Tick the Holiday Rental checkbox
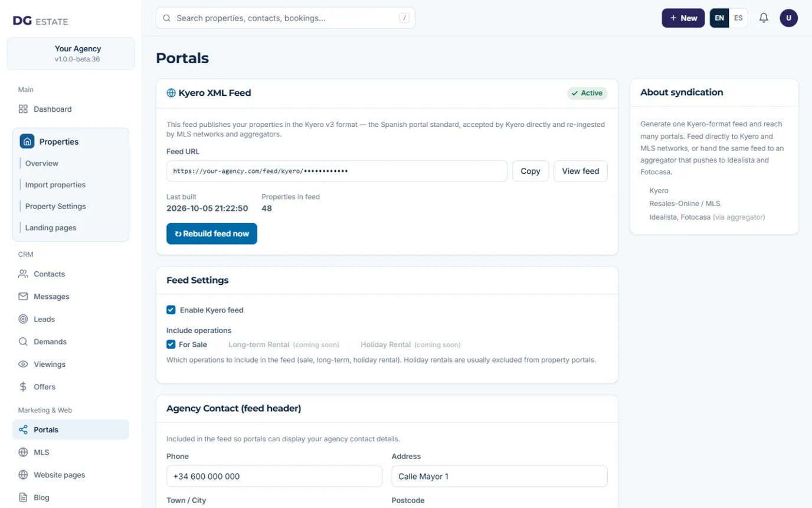The width and height of the screenshot is (812, 508). coord(353,344)
